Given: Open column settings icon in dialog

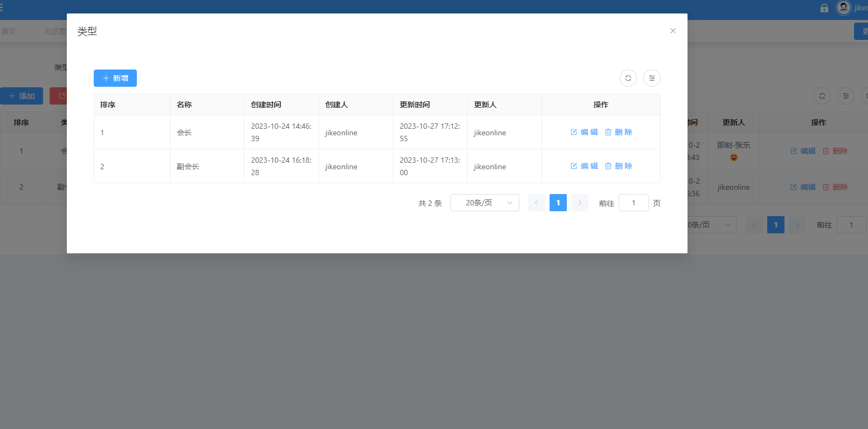Looking at the screenshot, I should [x=651, y=78].
